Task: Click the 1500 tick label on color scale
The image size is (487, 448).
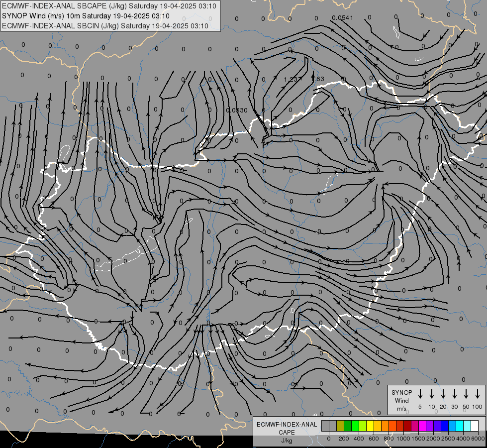Action: point(418,439)
